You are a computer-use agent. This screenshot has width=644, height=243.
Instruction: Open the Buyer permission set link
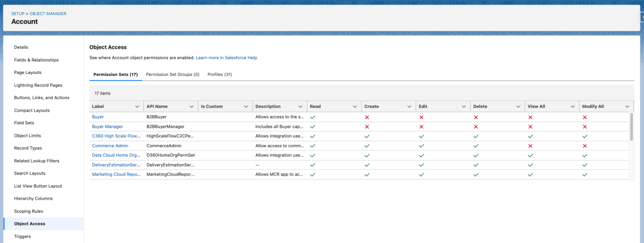pyautogui.click(x=98, y=117)
